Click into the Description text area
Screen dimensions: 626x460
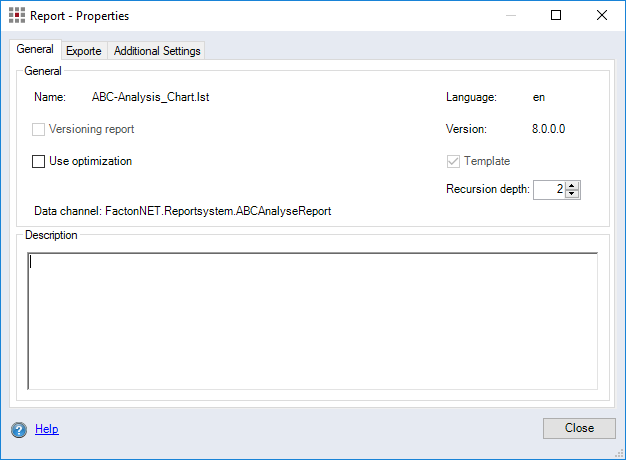(312, 320)
